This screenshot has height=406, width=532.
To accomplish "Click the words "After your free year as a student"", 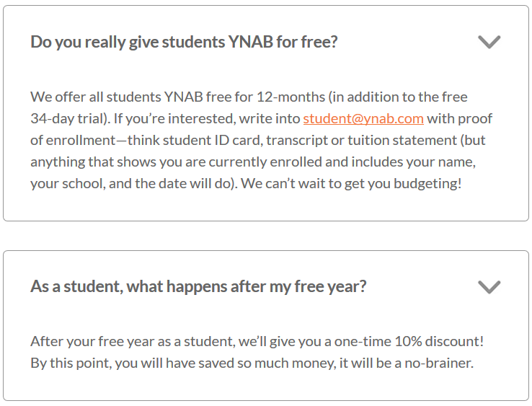I will [133, 341].
